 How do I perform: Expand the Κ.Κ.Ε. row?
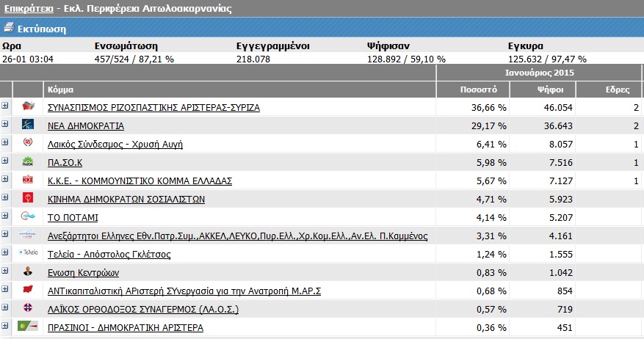coord(5,179)
